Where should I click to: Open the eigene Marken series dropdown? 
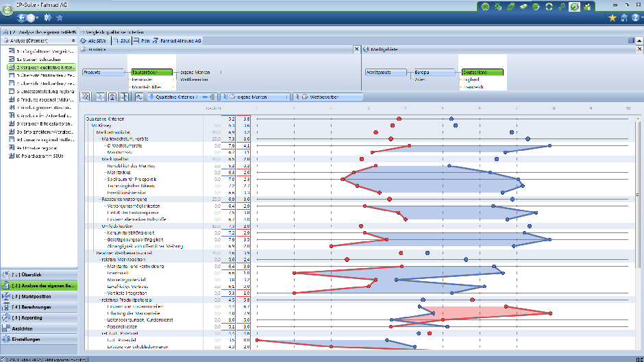[x=255, y=97]
